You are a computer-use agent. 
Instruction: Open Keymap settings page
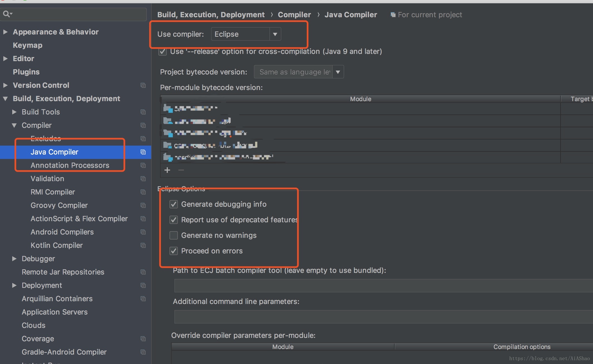tap(28, 45)
